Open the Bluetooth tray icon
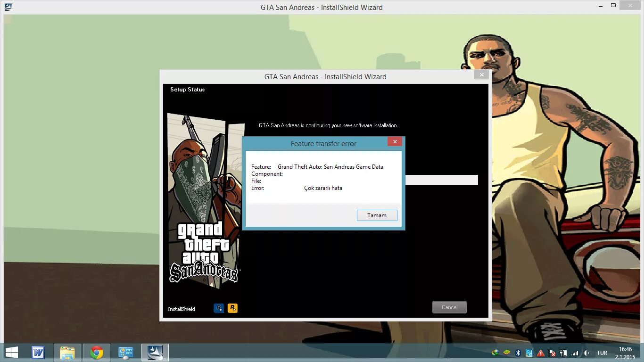The image size is (644, 362). click(x=518, y=353)
